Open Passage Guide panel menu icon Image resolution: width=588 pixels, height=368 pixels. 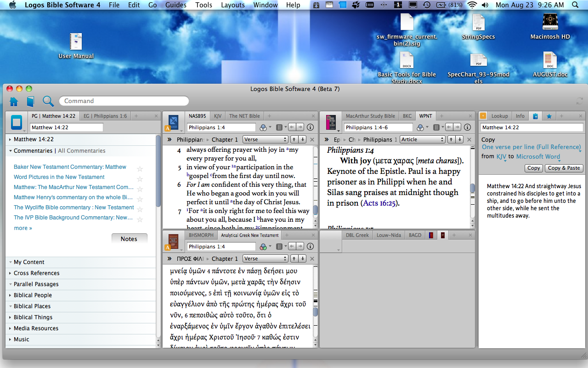17,122
